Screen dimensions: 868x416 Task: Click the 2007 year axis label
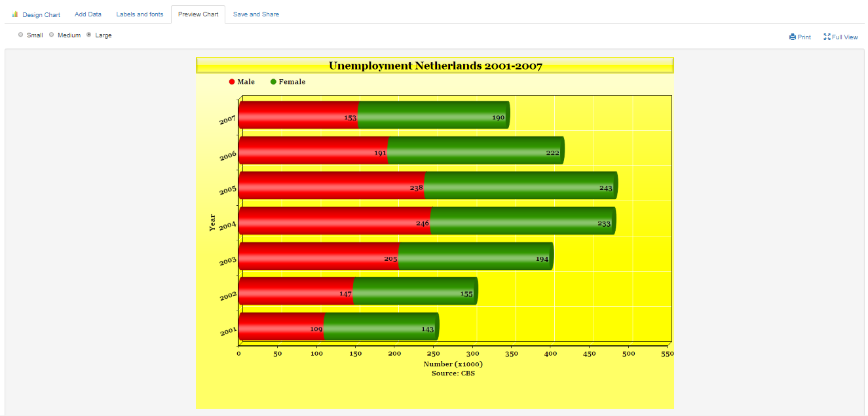coord(227,120)
